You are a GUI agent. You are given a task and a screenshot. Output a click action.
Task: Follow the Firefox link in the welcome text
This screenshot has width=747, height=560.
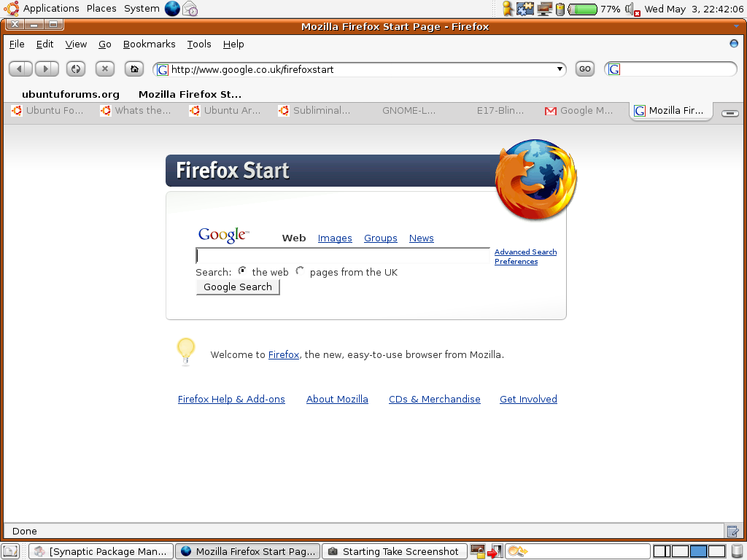[284, 355]
